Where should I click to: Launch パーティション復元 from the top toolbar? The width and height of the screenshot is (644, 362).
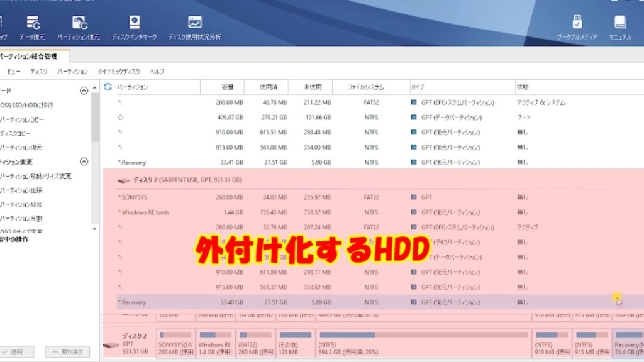[79, 27]
